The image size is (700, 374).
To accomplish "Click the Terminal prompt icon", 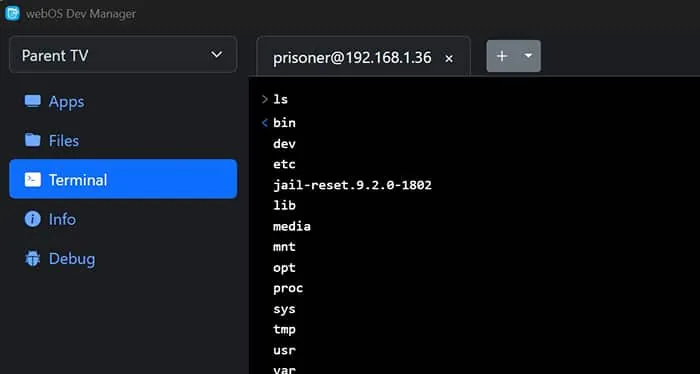I will coord(33,179).
